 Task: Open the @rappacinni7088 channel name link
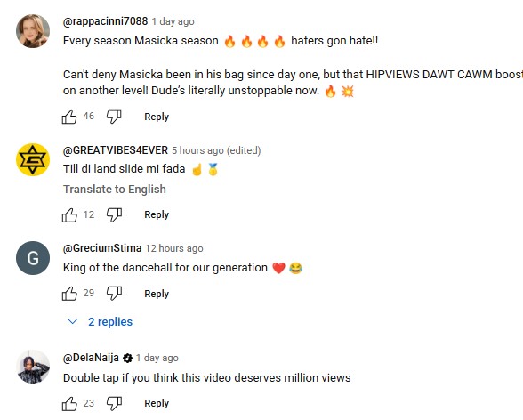[105, 21]
